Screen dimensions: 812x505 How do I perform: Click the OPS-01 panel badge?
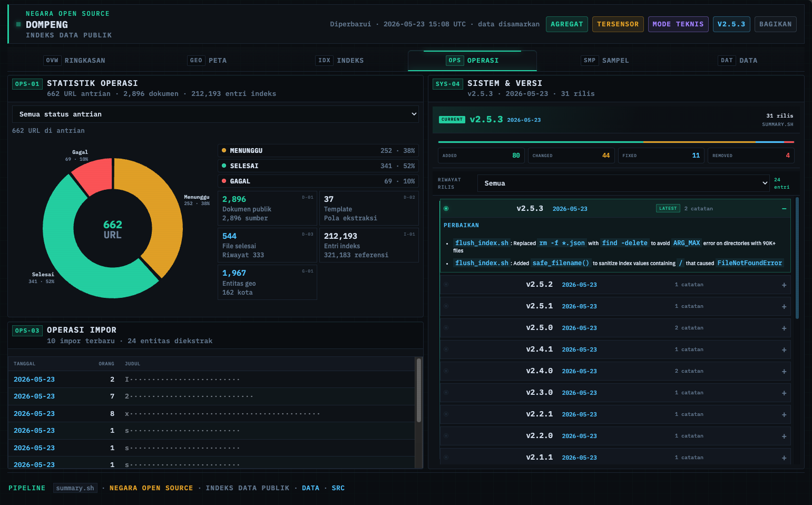pyautogui.click(x=27, y=84)
